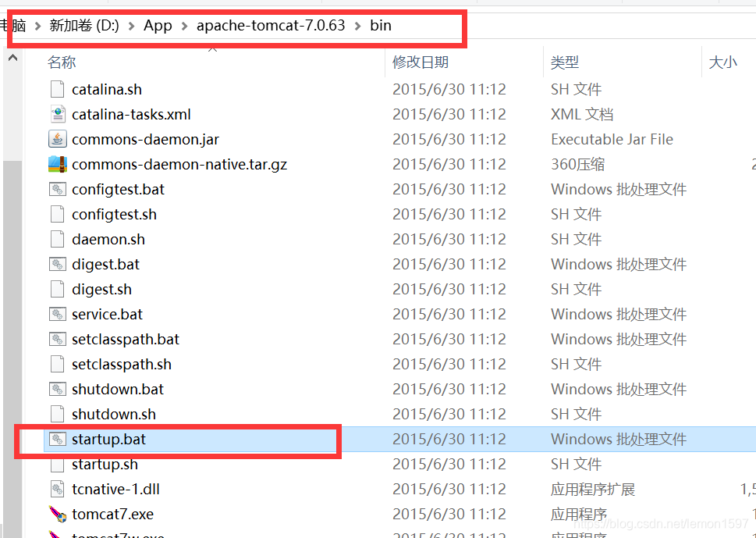The width and height of the screenshot is (756, 538).
Task: Sort files by the 大小 column header
Action: 722,62
